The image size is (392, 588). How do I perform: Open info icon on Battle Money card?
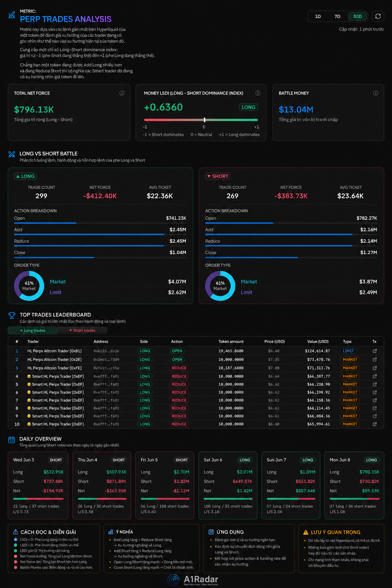(x=376, y=93)
